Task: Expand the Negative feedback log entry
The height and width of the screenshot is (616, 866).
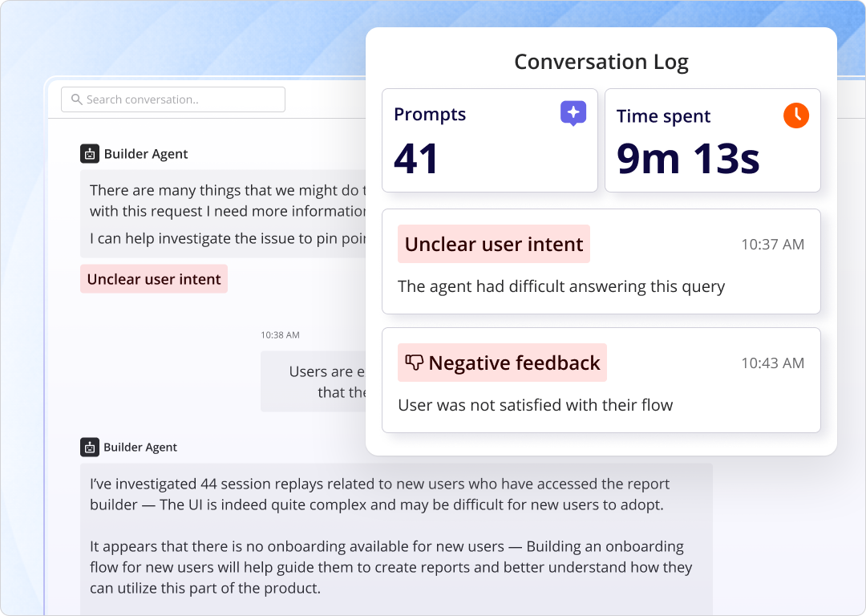Action: (x=601, y=379)
